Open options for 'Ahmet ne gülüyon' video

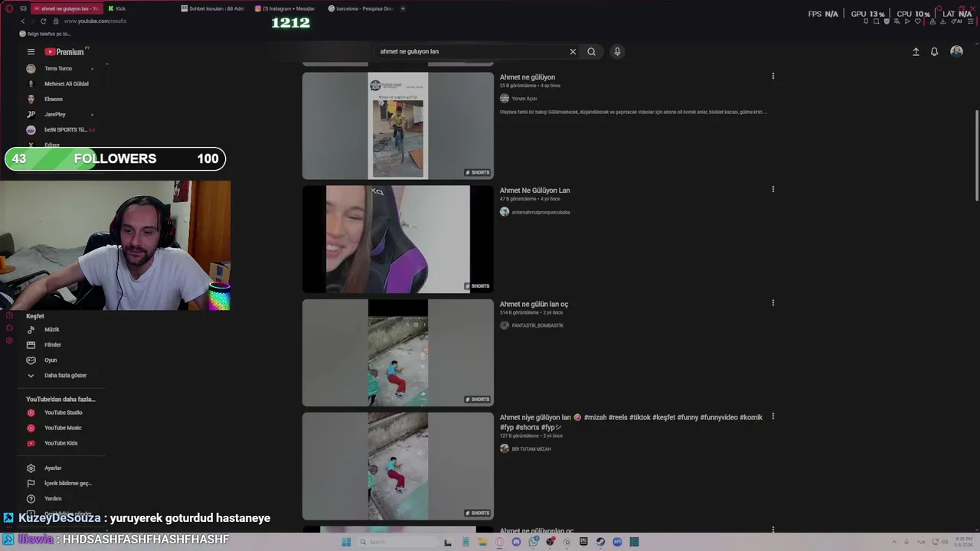pyautogui.click(x=773, y=76)
